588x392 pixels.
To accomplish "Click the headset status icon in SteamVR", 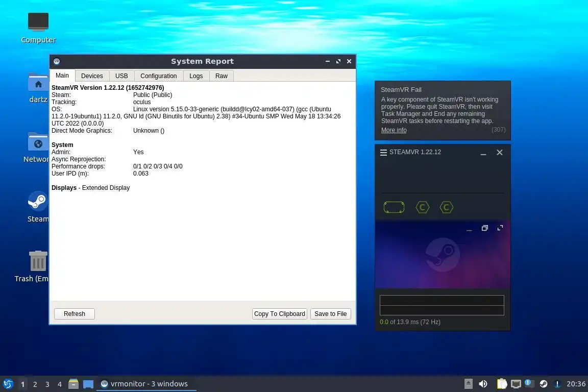I will (394, 207).
